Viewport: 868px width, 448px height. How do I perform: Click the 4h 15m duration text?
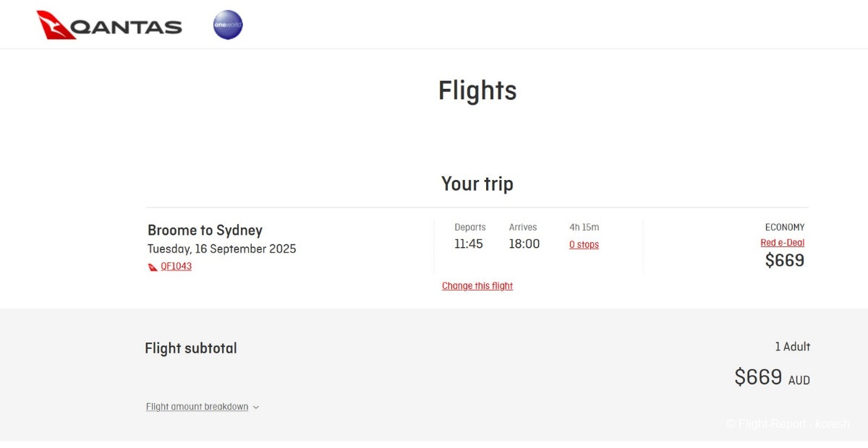[584, 228]
